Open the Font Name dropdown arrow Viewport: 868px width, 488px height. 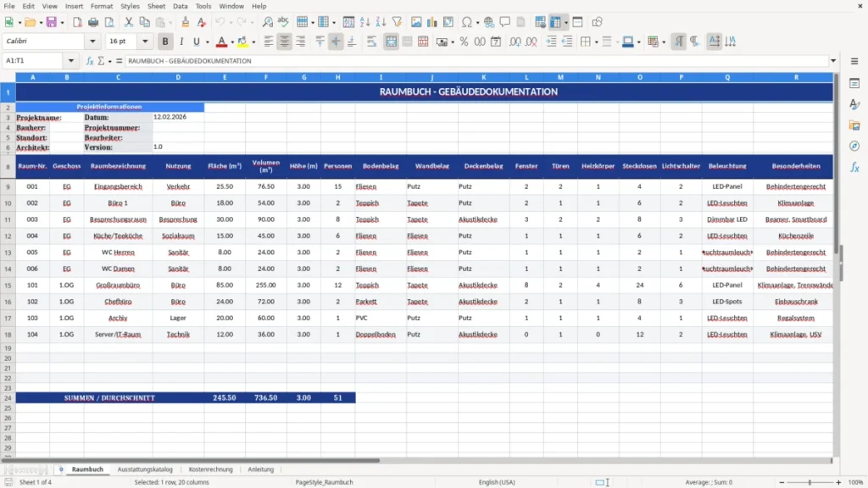(92, 41)
